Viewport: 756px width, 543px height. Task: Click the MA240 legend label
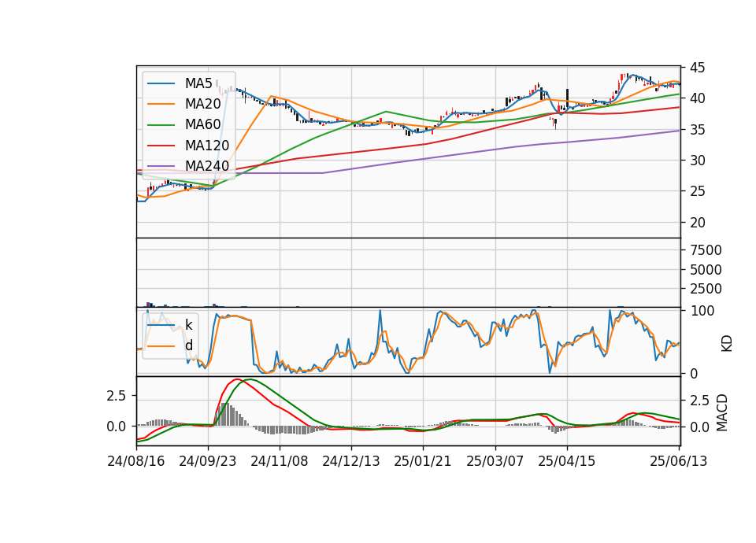[x=207, y=166]
